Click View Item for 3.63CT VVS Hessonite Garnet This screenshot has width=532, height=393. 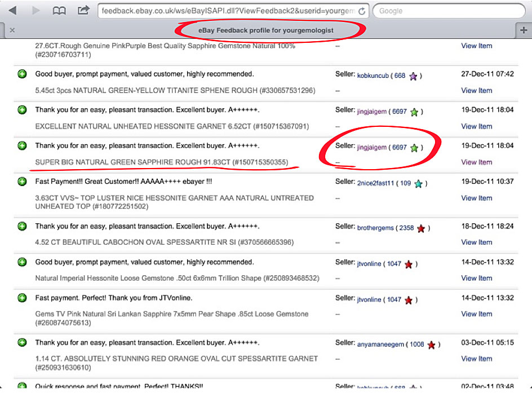coord(476,198)
